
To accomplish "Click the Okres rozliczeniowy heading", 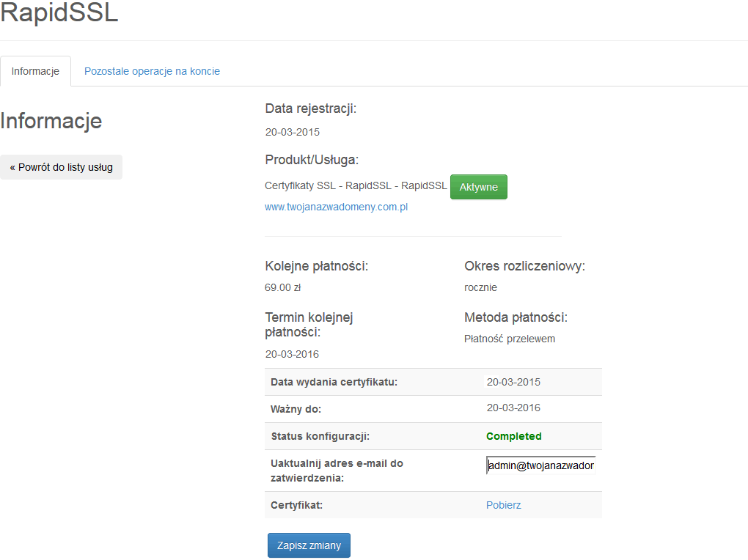I will coord(525,266).
